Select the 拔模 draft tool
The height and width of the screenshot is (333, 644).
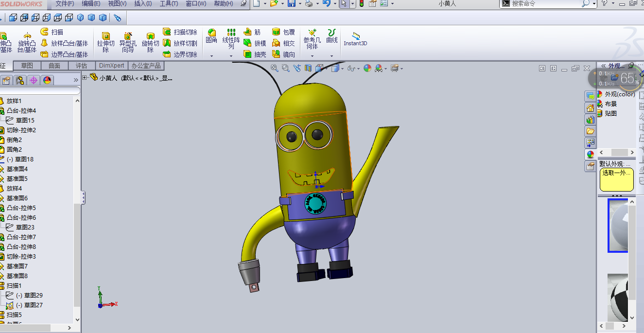255,43
